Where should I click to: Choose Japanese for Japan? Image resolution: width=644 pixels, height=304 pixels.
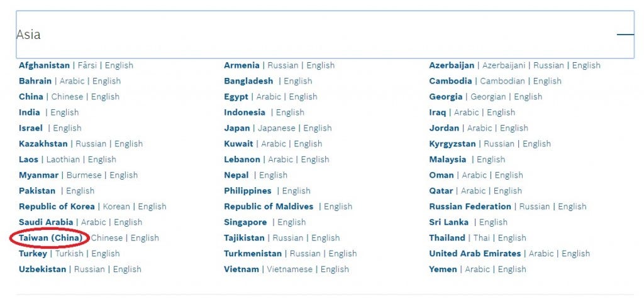pyautogui.click(x=277, y=128)
